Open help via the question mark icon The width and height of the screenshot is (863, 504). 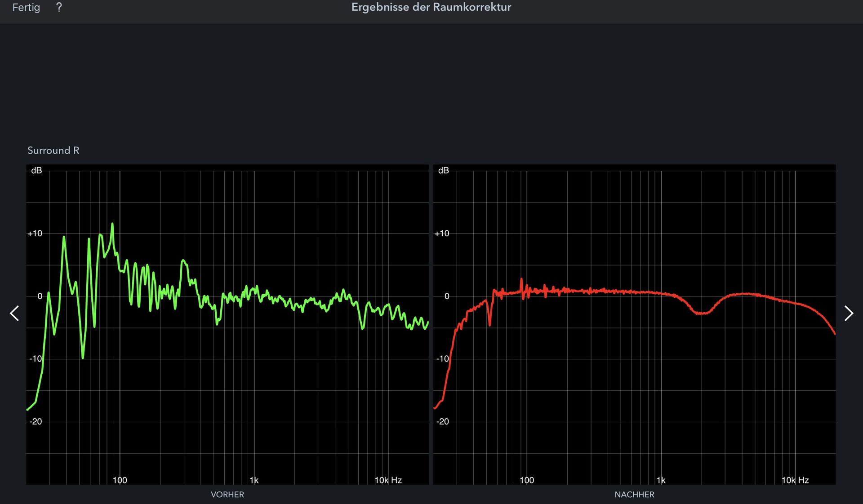[x=59, y=8]
